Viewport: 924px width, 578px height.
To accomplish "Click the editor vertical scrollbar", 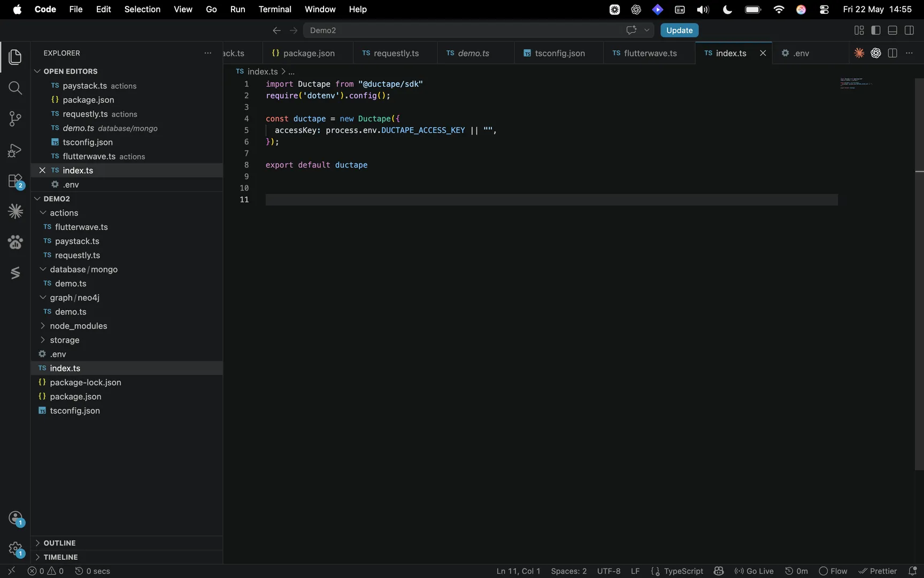I will 919,274.
